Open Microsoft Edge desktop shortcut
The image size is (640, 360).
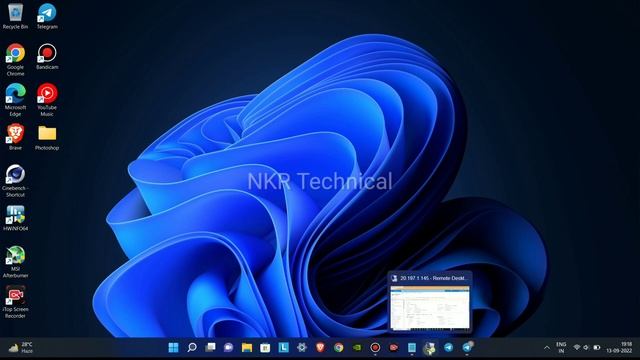pos(16,100)
